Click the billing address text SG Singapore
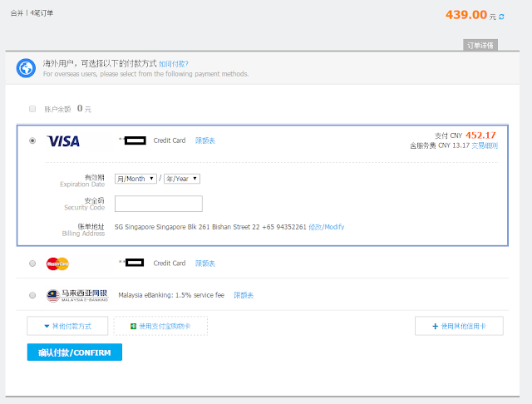The image size is (532, 404). click(x=210, y=227)
